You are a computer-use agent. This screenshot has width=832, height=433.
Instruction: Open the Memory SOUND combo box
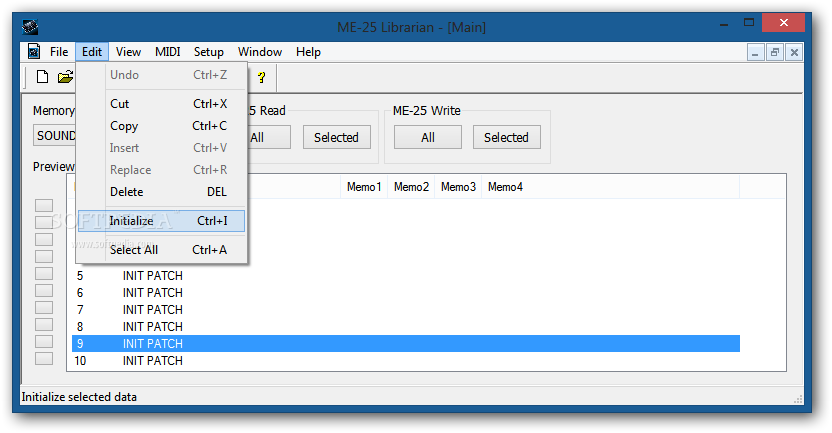coord(55,136)
